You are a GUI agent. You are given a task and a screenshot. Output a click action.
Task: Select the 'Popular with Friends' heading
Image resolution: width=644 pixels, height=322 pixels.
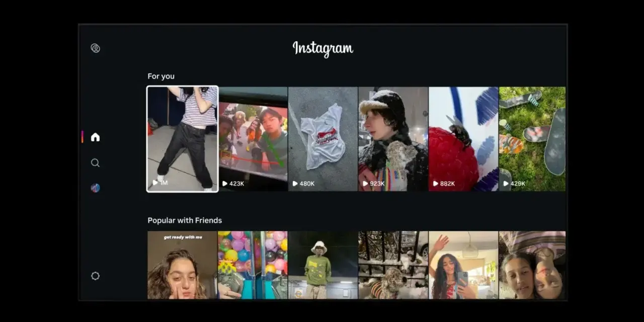(185, 220)
